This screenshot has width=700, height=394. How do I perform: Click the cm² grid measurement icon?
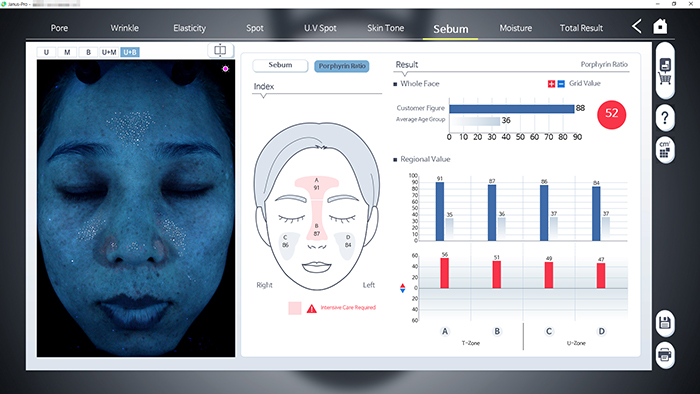(x=665, y=150)
